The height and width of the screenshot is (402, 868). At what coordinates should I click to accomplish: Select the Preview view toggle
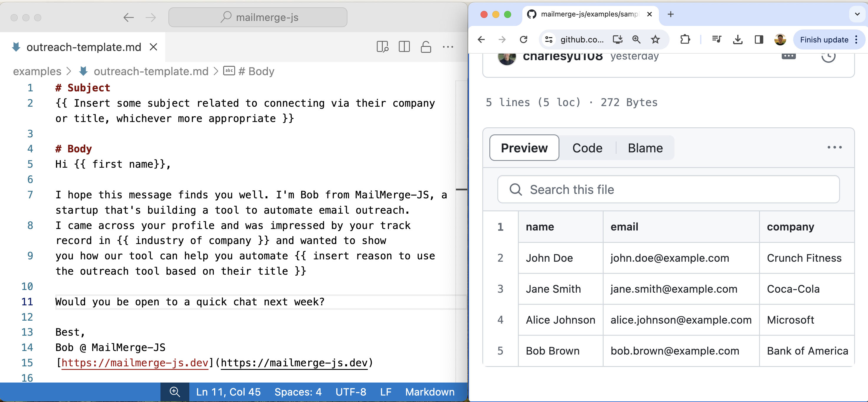(524, 148)
